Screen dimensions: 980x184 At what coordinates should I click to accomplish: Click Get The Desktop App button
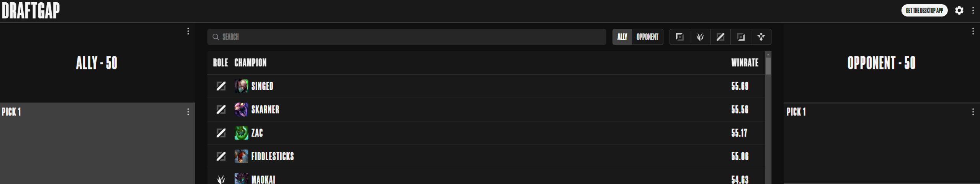click(924, 10)
